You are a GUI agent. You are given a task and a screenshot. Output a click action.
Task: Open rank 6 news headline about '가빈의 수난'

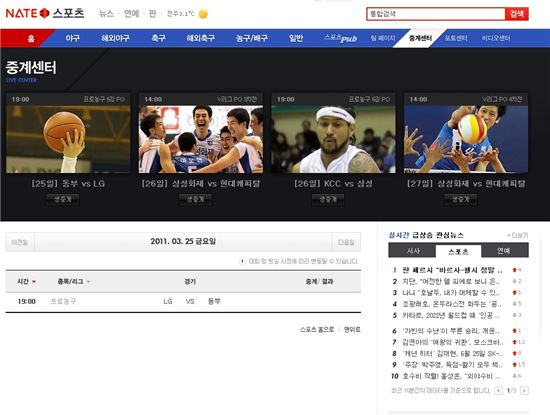click(x=452, y=331)
